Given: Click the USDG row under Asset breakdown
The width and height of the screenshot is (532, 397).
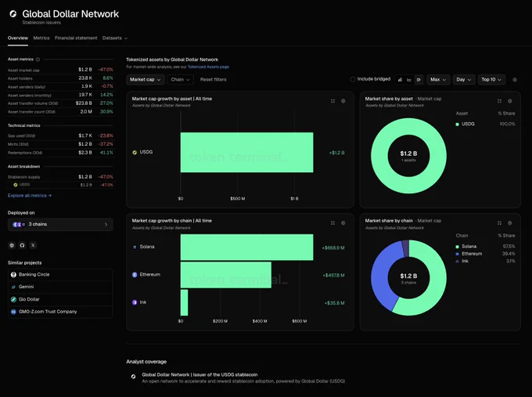Looking at the screenshot, I should [x=60, y=185].
